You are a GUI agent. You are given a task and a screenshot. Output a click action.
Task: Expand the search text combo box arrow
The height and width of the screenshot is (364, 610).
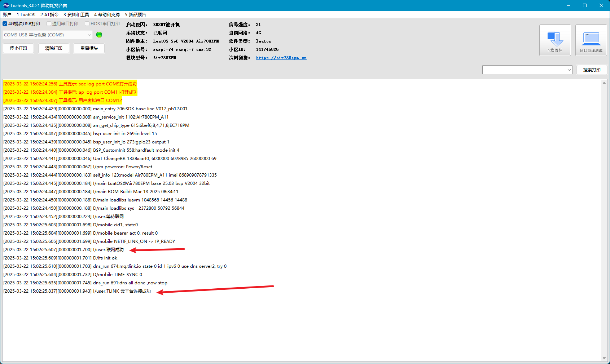point(569,70)
